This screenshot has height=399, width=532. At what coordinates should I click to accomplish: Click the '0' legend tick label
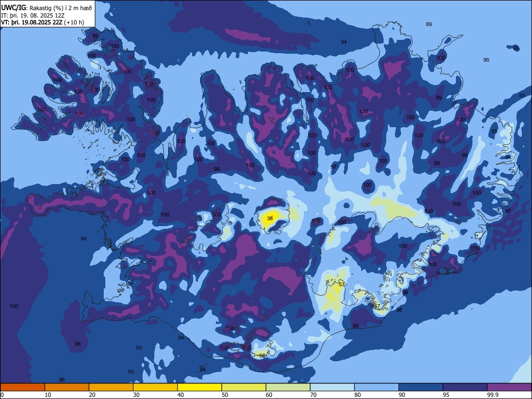[2, 395]
